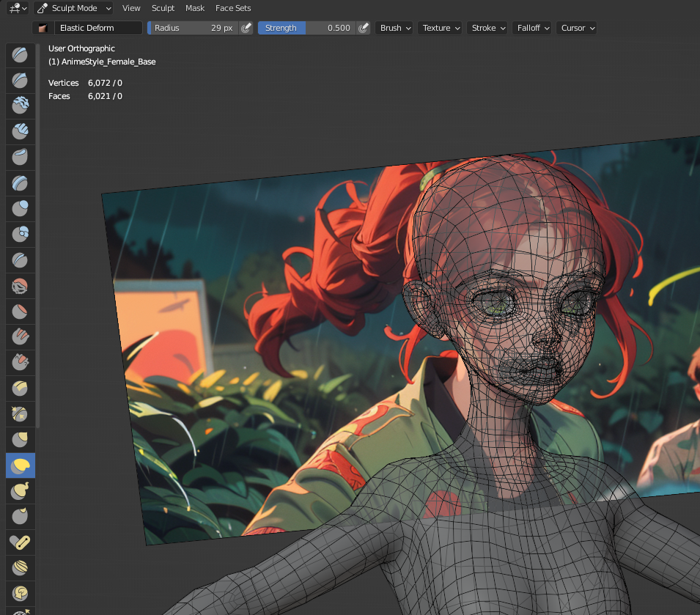
Task: Toggle pressure sensitivity for Radius
Action: tap(246, 28)
